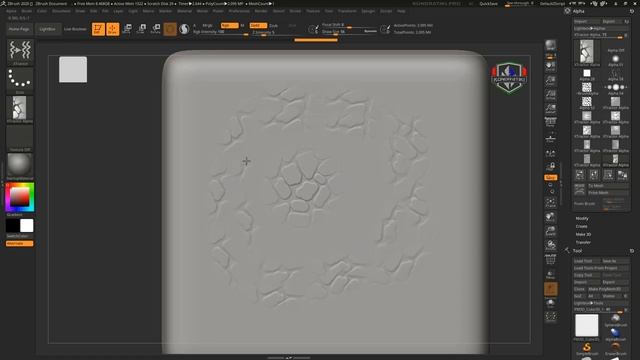The height and width of the screenshot is (360, 640).
Task: Expand the Make 3D section in Alpha panel
Action: [583, 234]
